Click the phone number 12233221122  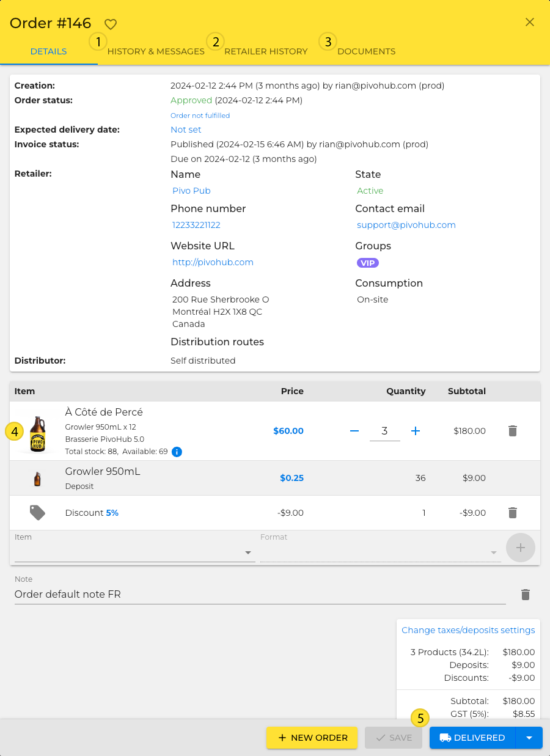coord(196,225)
